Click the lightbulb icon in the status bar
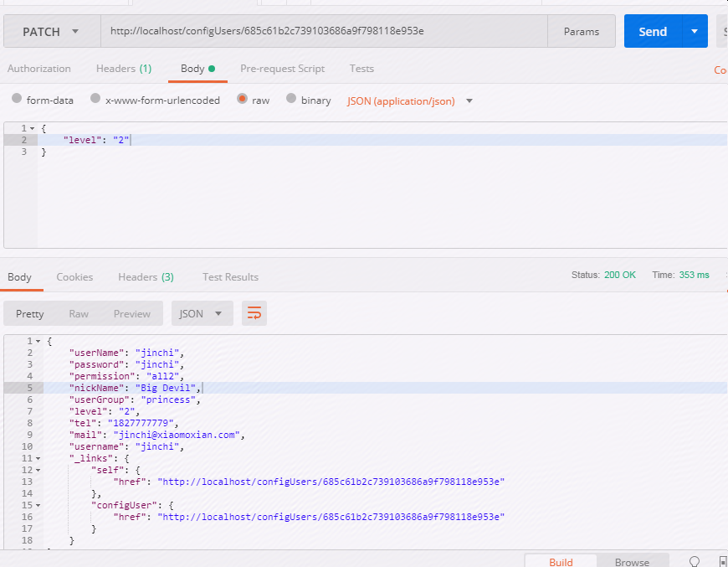The image size is (728, 567). coord(695,561)
